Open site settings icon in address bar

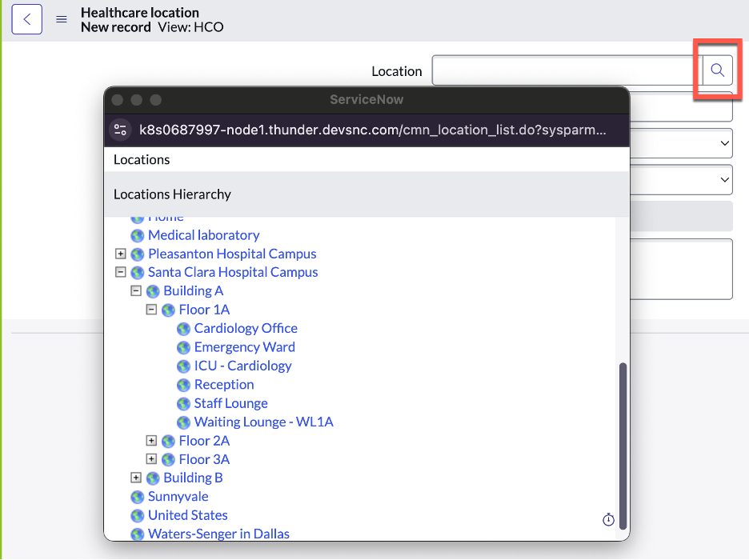tap(120, 130)
